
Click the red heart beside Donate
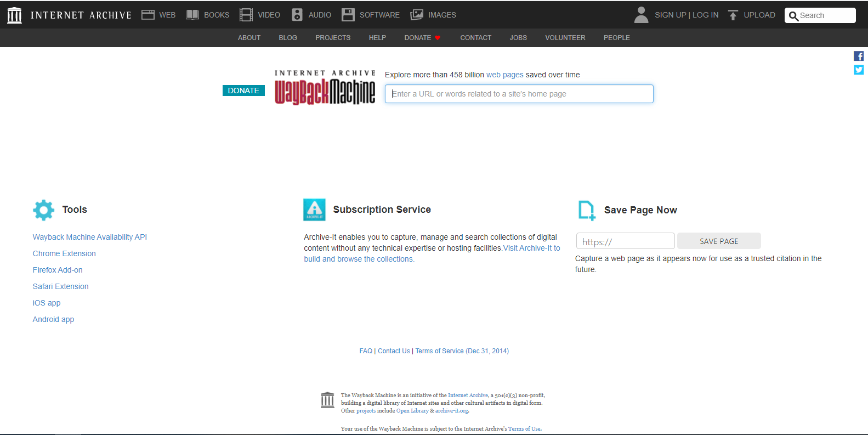click(438, 38)
